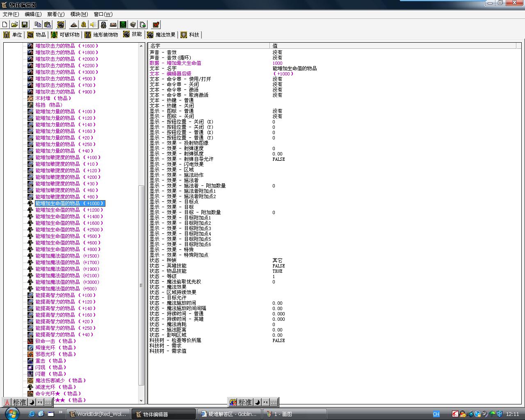Select the 文本 - 编辑器后缀 property row
The image size is (525, 420).
coord(334,74)
